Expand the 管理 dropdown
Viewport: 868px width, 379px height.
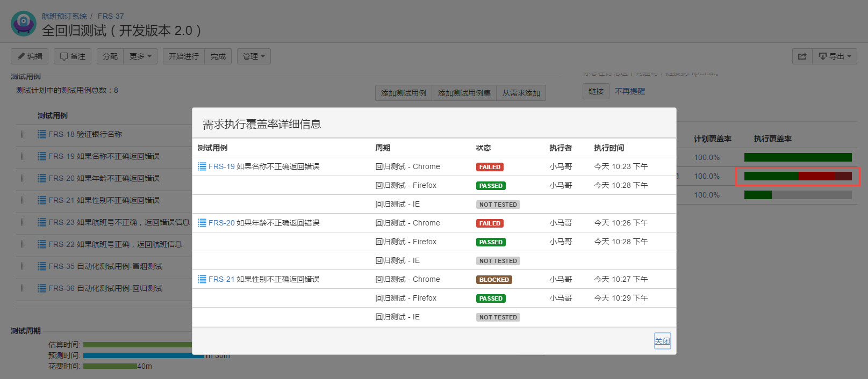pos(254,56)
